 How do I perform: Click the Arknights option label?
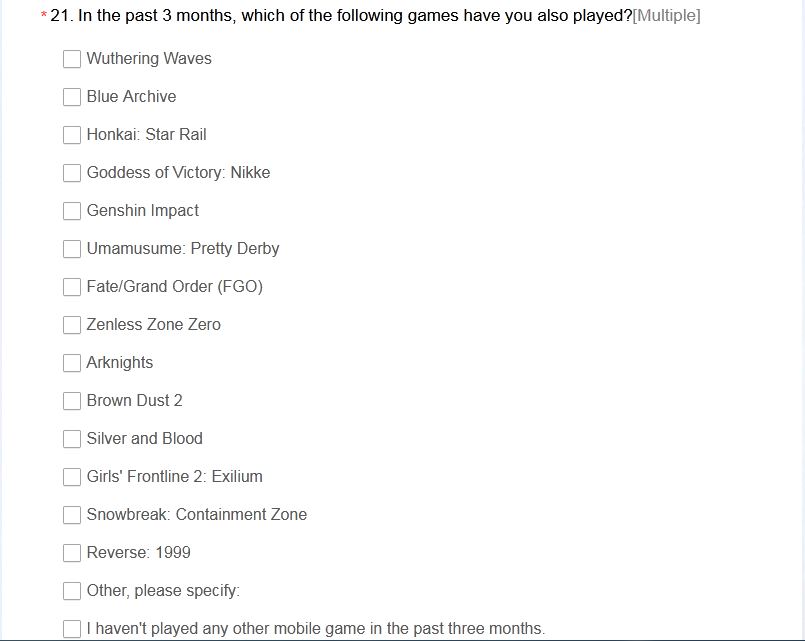pos(120,362)
